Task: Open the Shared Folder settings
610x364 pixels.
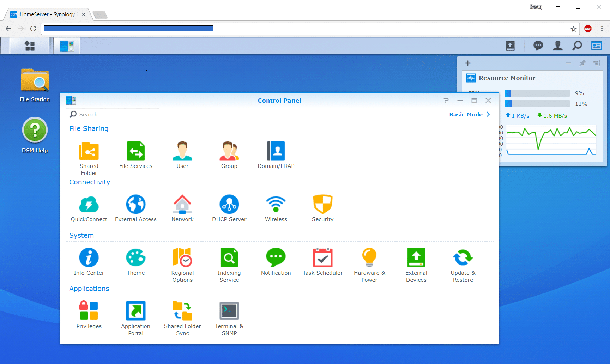Action: (x=89, y=158)
